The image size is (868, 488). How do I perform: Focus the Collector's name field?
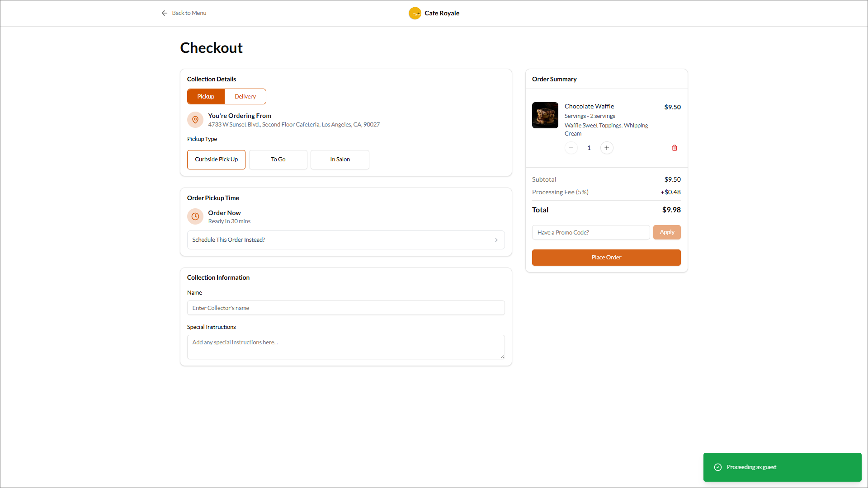tap(345, 308)
